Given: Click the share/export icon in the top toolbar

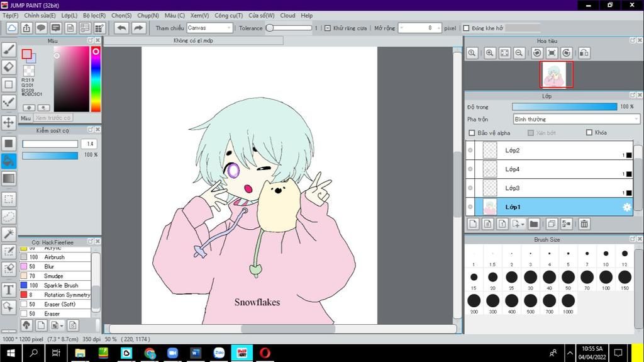Looking at the screenshot, I should pyautogui.click(x=26, y=28).
